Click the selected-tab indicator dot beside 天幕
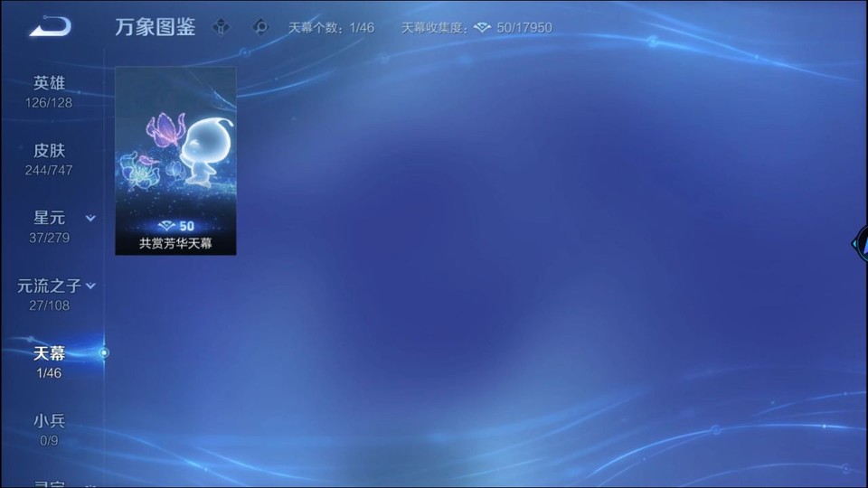The width and height of the screenshot is (868, 488). click(x=104, y=352)
